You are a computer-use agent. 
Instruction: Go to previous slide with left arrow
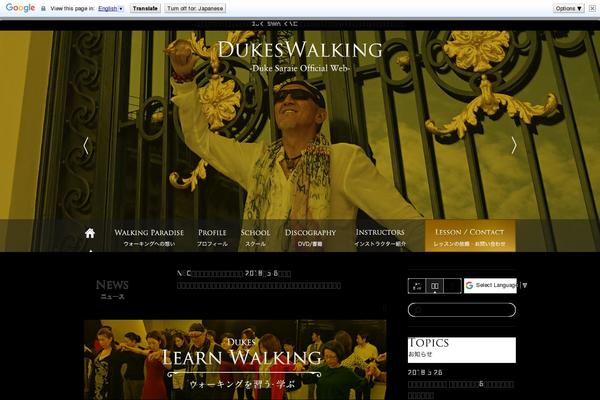86,146
